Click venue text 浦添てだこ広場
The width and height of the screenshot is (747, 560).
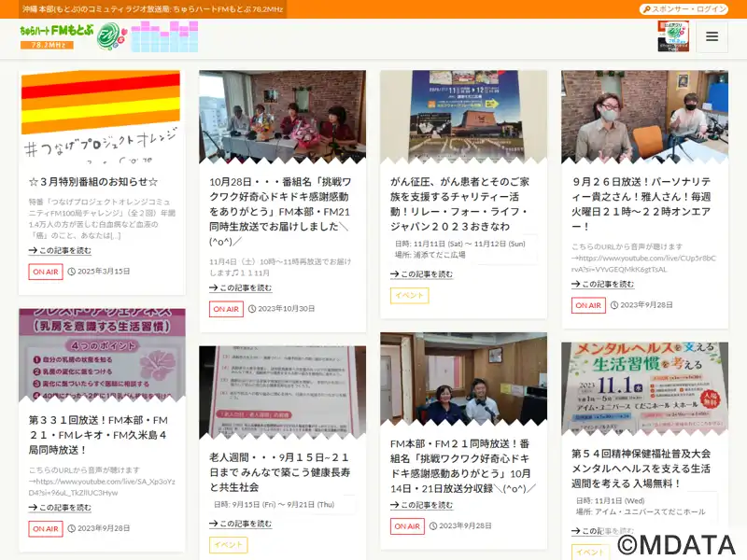439,255
